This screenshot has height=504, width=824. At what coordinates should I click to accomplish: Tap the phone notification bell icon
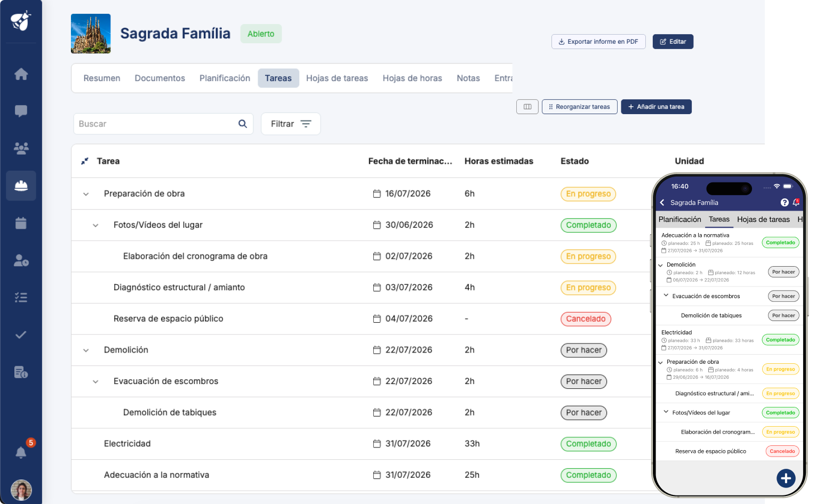tap(796, 203)
